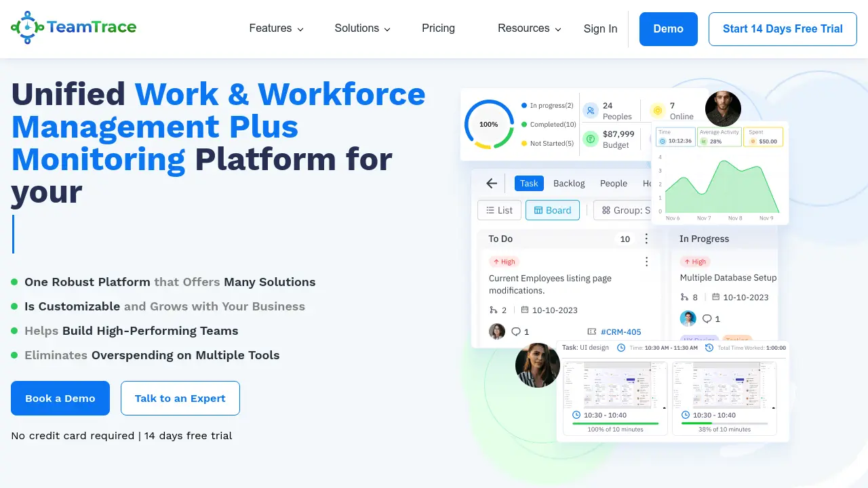Open the screenshot thumbnail with 100% of 10 minutes

coord(616,385)
